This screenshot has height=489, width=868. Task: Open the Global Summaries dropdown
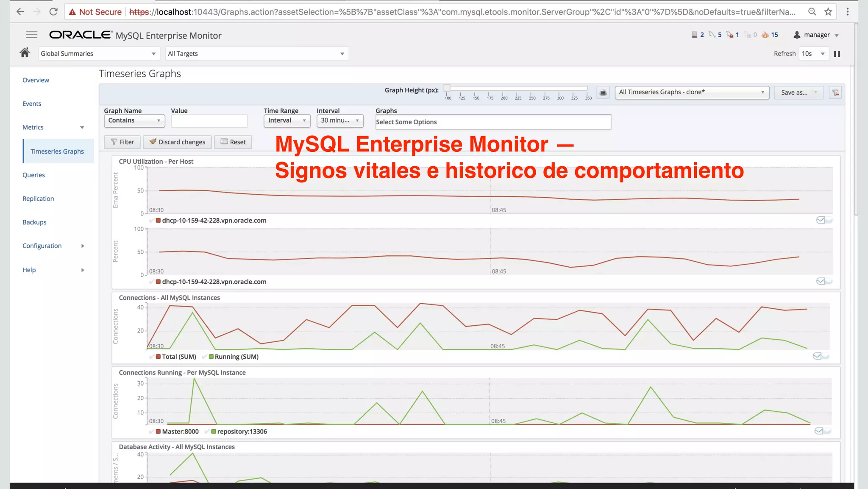click(x=98, y=53)
